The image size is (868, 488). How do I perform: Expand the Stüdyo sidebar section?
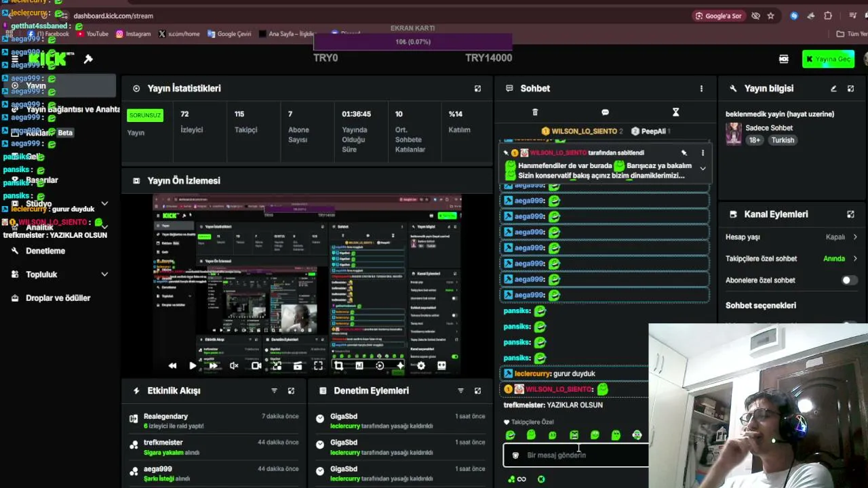coord(104,203)
